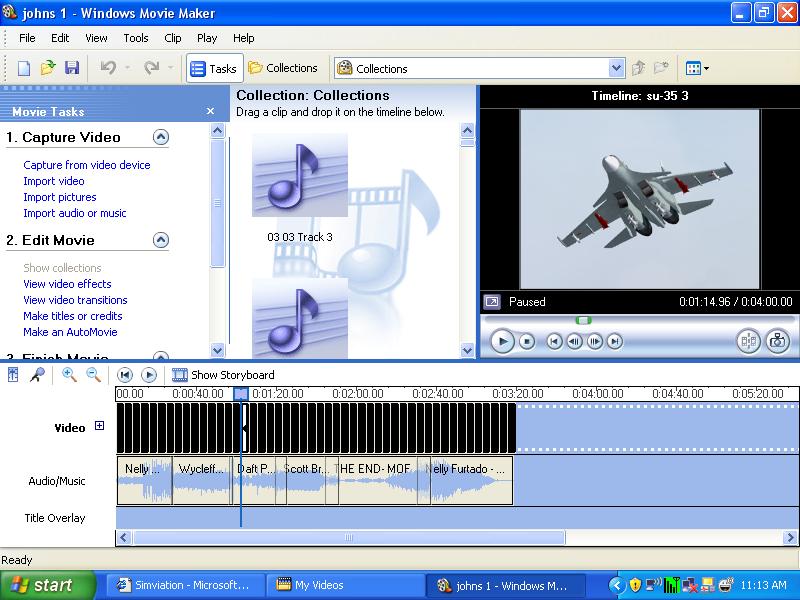This screenshot has width=800, height=600.
Task: Toggle the Tasks pane button
Action: pyautogui.click(x=214, y=68)
